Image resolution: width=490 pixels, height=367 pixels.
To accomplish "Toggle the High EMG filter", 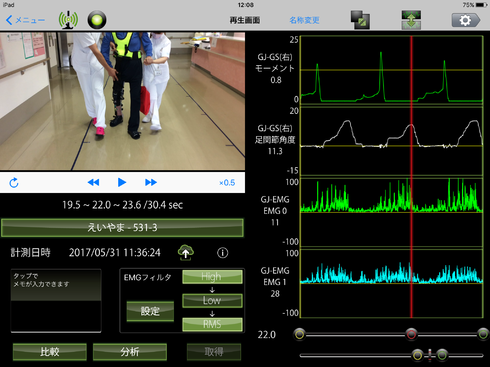I will 212,277.
